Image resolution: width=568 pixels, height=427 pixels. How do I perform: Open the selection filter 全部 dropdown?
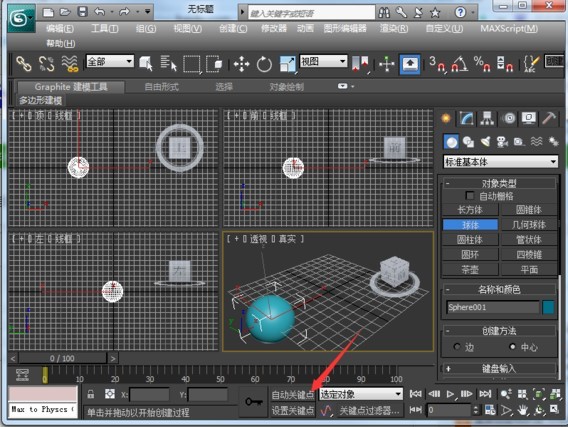click(110, 61)
